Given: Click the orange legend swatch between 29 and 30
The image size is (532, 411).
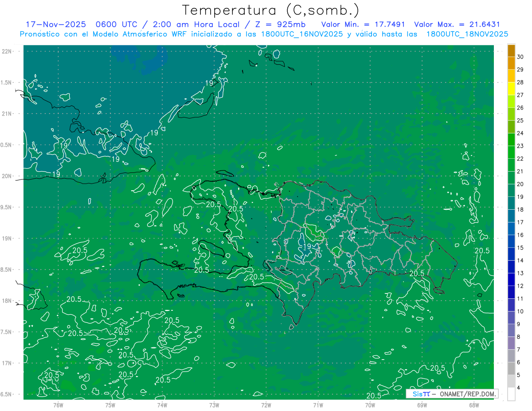Looking at the screenshot, I should click(511, 63).
